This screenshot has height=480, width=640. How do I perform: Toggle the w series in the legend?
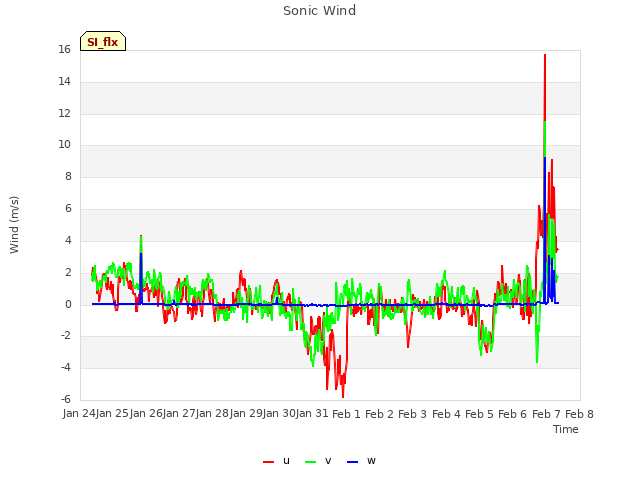click(x=361, y=461)
